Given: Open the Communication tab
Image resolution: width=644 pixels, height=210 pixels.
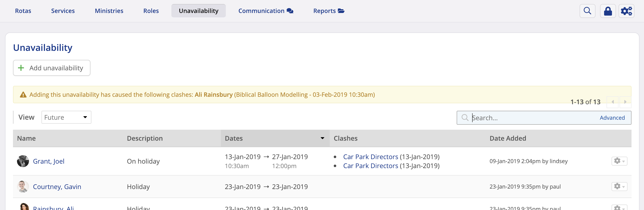Looking at the screenshot, I should pos(266,11).
